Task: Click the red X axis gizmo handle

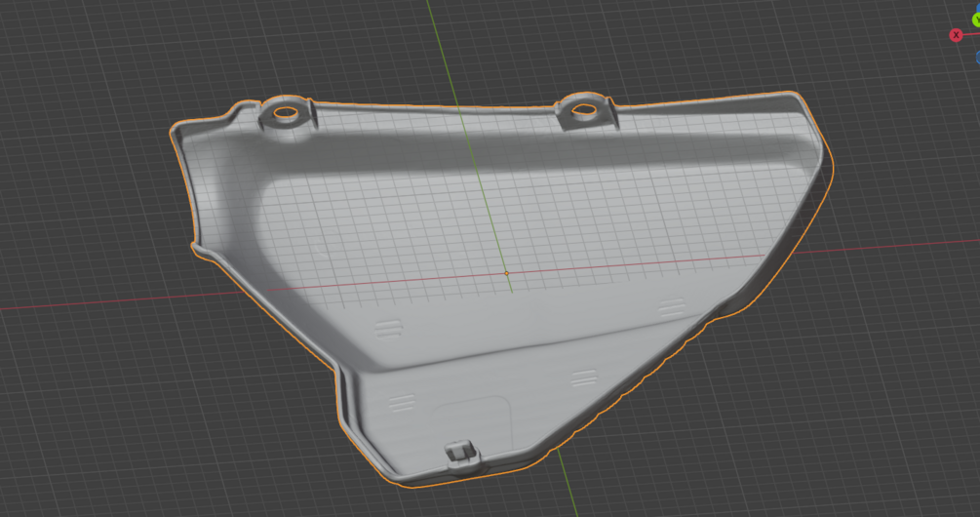Action: 956,35
